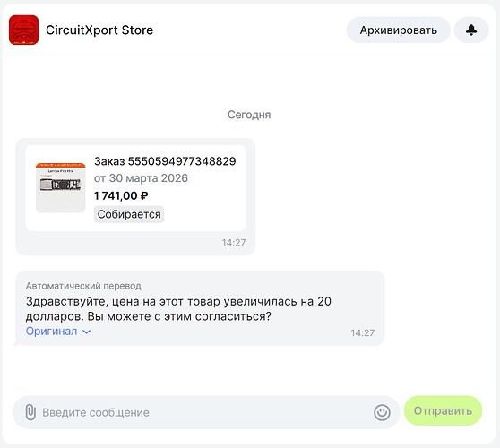Expand the Оригинал original text link

tap(51, 332)
